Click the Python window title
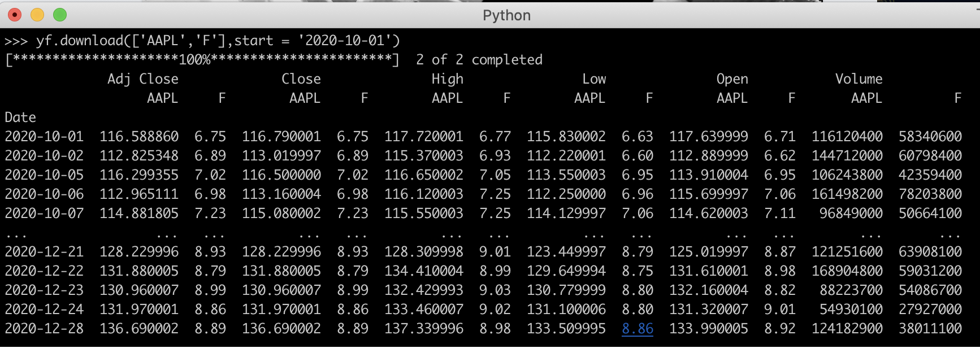The image size is (980, 348). (506, 15)
